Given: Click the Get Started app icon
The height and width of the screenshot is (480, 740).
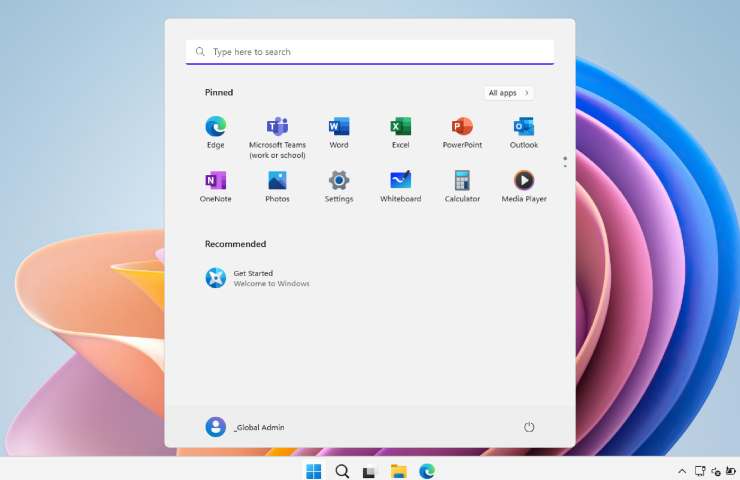Looking at the screenshot, I should coord(216,278).
